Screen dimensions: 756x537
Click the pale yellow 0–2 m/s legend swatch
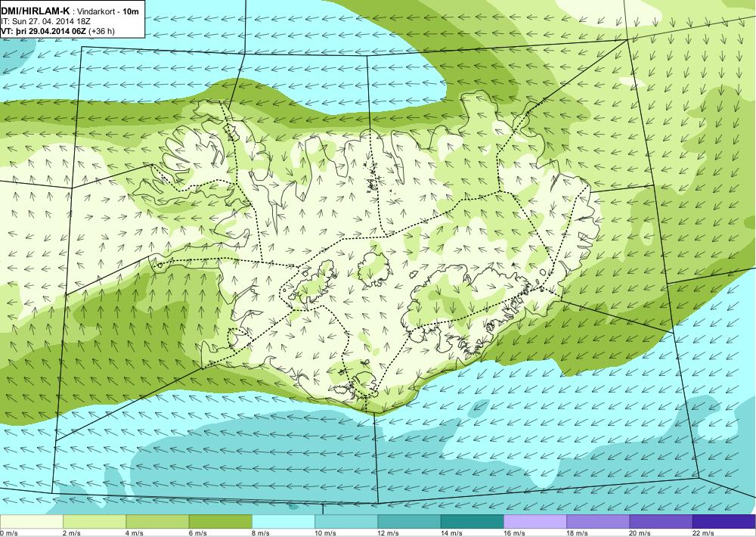click(31, 522)
